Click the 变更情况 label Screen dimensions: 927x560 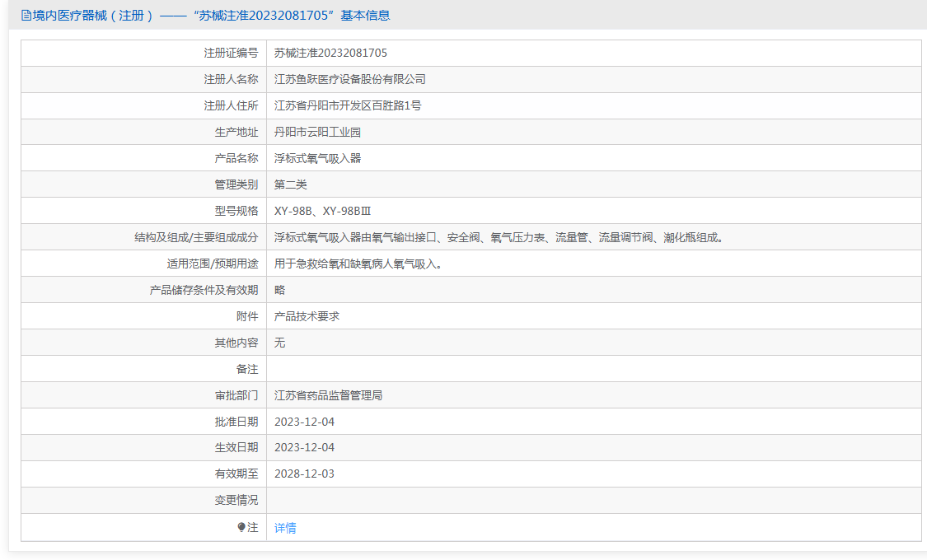[236, 501]
